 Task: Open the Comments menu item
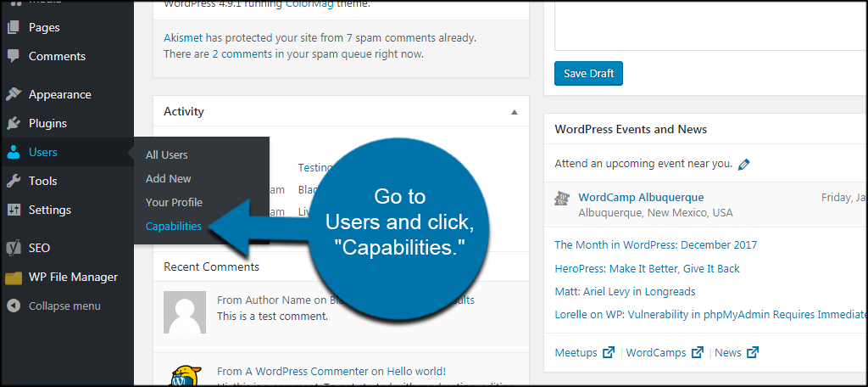pos(57,56)
